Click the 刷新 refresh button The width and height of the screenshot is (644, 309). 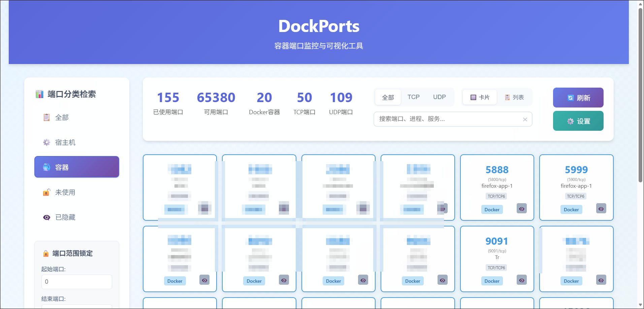click(x=578, y=98)
